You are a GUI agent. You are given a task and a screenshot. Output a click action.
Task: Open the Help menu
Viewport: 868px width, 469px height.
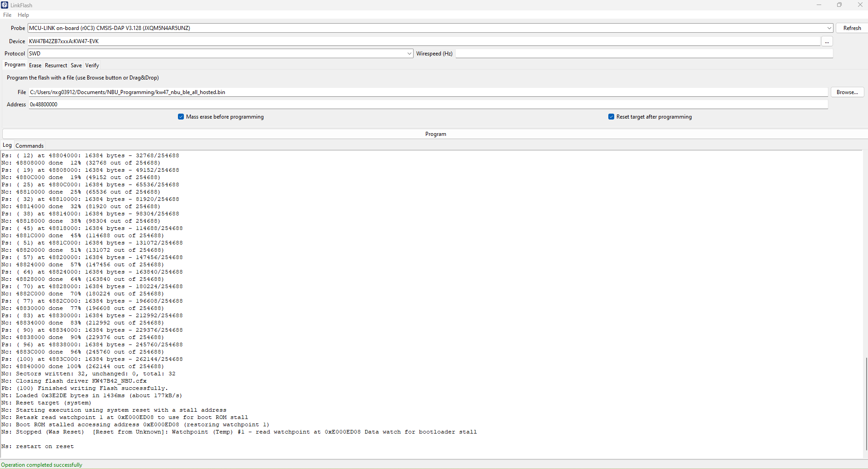[23, 15]
